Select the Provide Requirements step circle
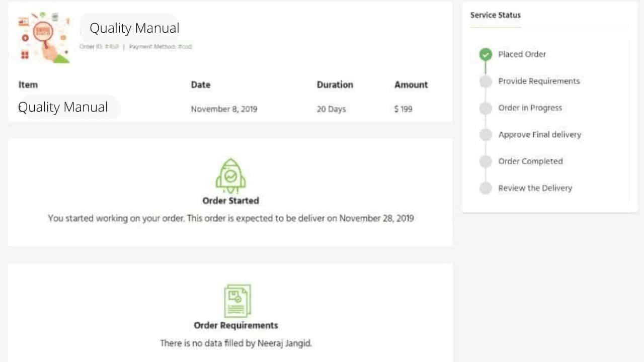 click(x=486, y=81)
